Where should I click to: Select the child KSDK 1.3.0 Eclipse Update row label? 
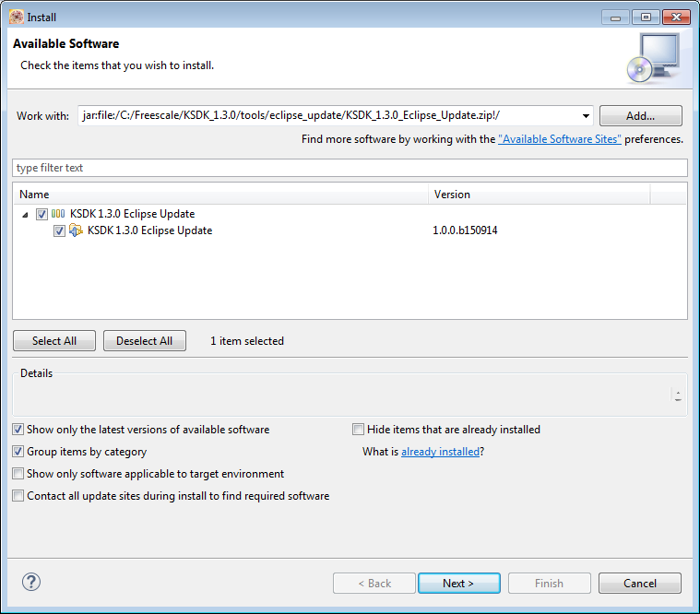pyautogui.click(x=149, y=230)
